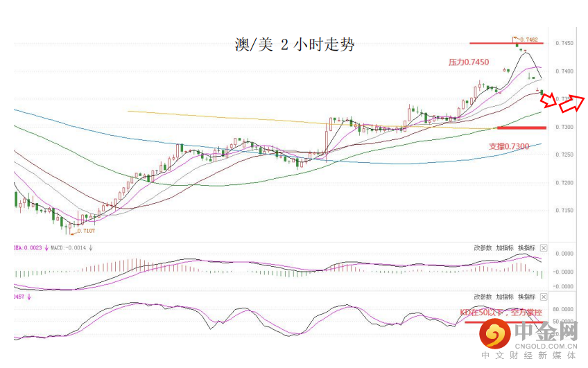Click the down arrow after the MACD value
Image resolution: width=588 pixels, height=368 pixels.
[x=91, y=247]
